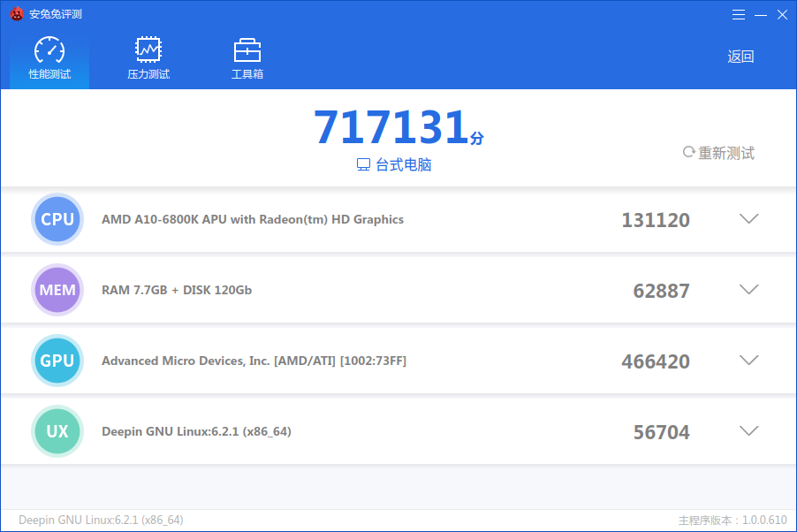This screenshot has width=797, height=532.
Task: Open the hamburger menu in titlebar
Action: (739, 14)
